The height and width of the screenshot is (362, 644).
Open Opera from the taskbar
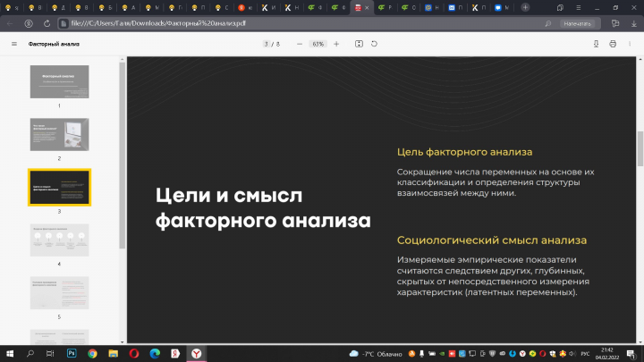pos(134,353)
